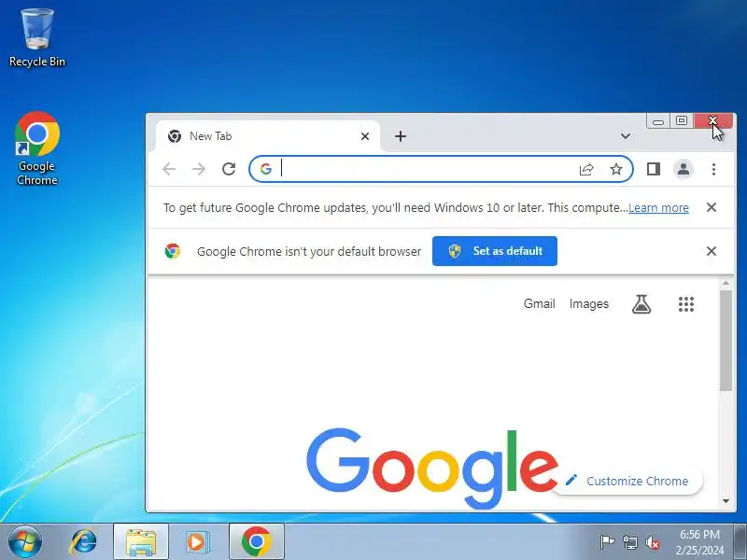Click the Chrome icon in default browser infobar
747x560 pixels.
[x=173, y=251]
